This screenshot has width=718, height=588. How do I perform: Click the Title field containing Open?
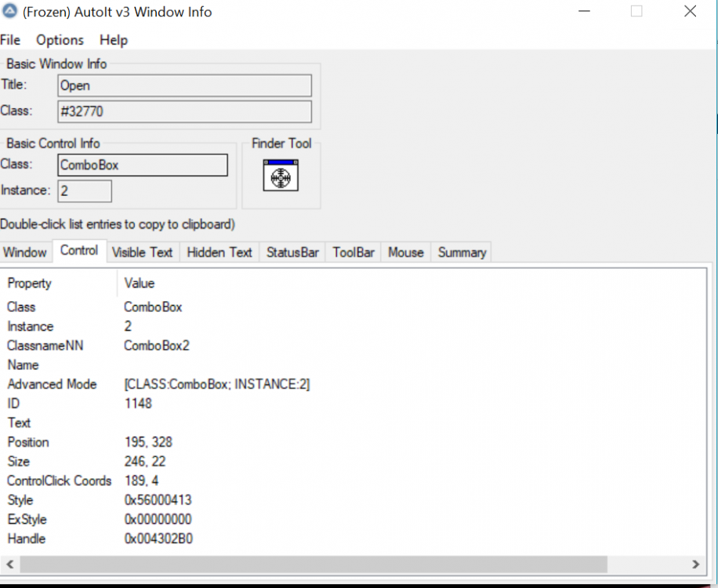tap(184, 85)
